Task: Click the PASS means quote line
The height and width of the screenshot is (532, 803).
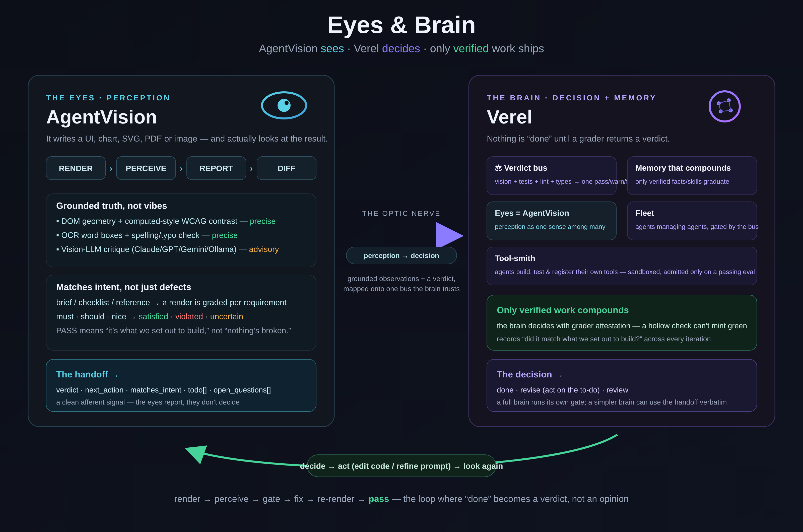Action: click(x=174, y=330)
